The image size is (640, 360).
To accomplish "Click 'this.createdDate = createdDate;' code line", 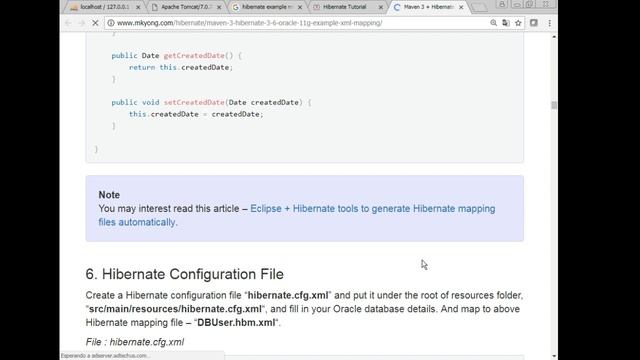I will 196,114.
